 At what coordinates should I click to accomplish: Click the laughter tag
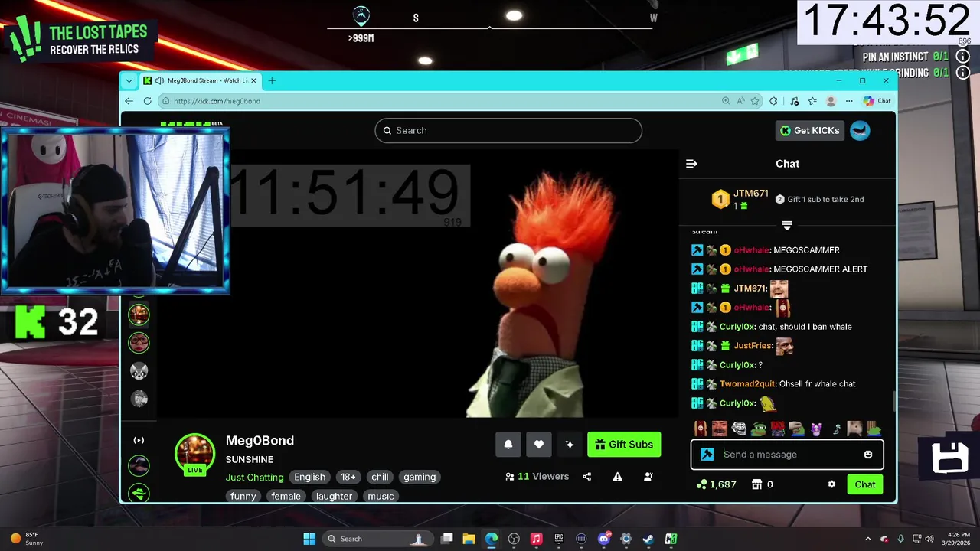(x=335, y=496)
